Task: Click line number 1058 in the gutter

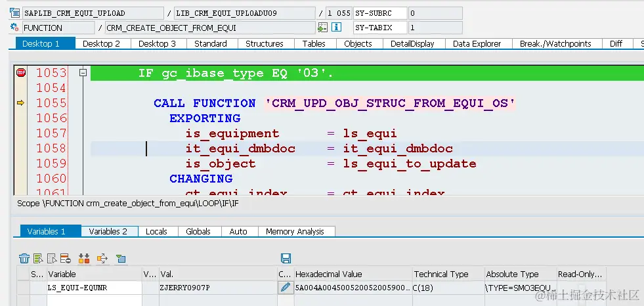Action: click(x=51, y=148)
